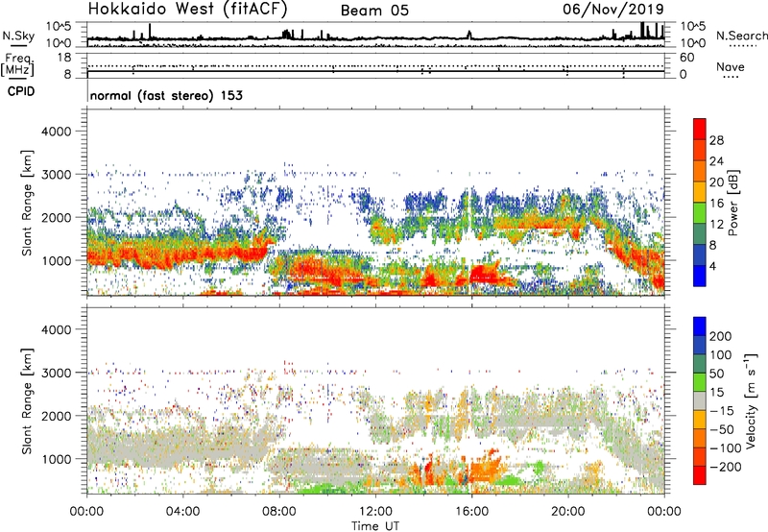Click the 4000 tick on power panel
This screenshot has height=532, width=768.
pos(56,132)
